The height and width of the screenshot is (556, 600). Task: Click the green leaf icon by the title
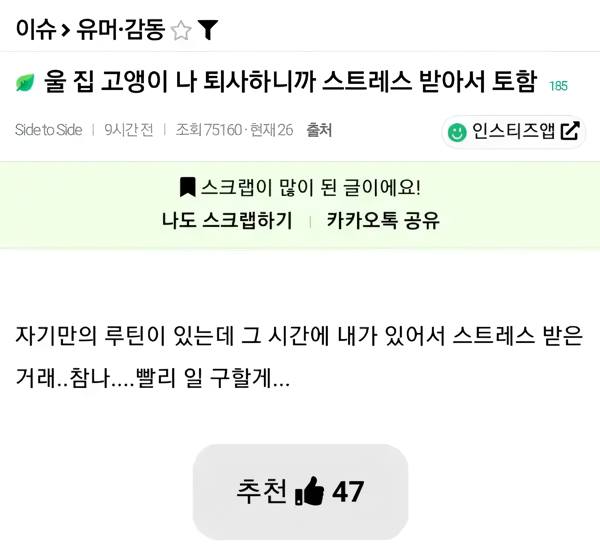click(25, 83)
